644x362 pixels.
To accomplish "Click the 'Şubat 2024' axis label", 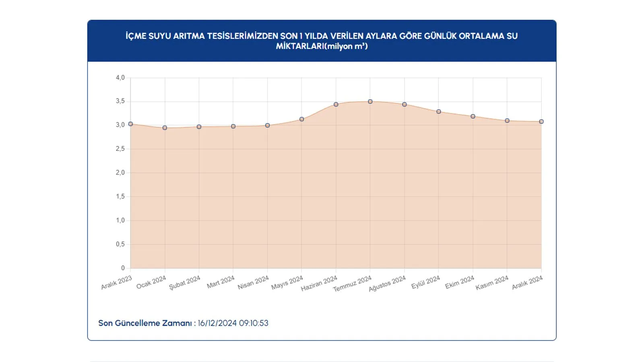I will click(184, 282).
